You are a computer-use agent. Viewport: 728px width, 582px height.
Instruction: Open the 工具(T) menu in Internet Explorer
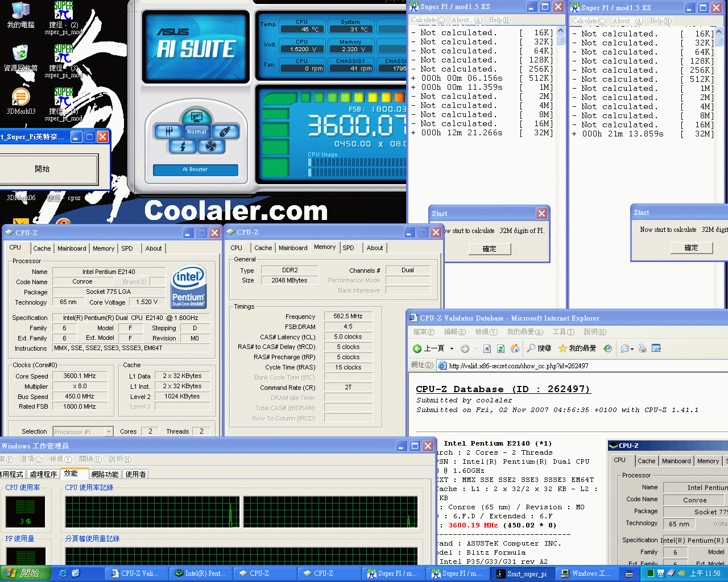563,332
